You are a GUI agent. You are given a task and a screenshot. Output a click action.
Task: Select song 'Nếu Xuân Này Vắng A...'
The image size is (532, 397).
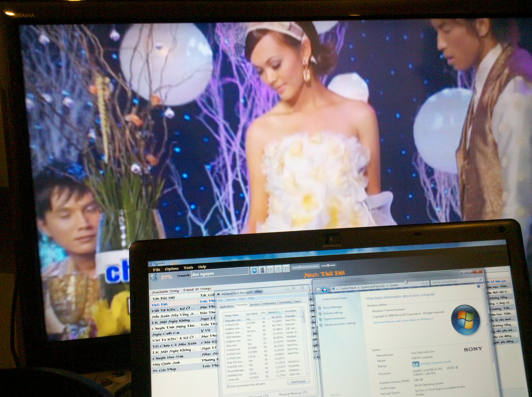[175, 315]
